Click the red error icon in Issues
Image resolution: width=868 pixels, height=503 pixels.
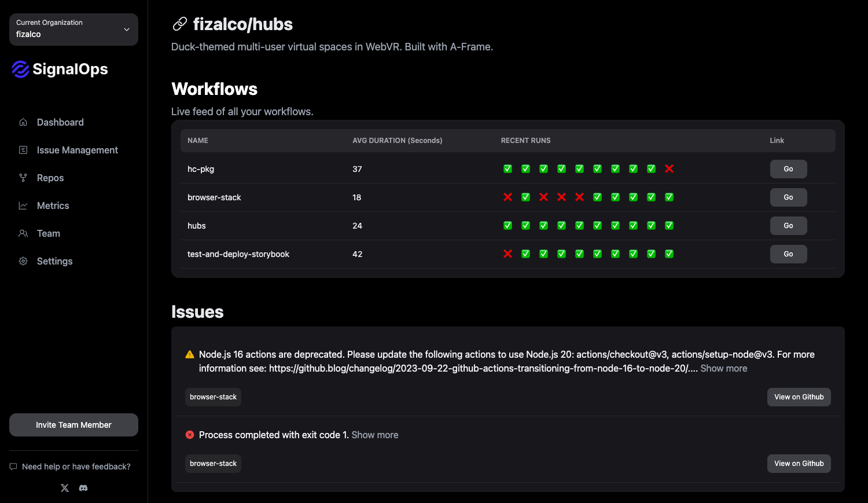click(x=190, y=435)
